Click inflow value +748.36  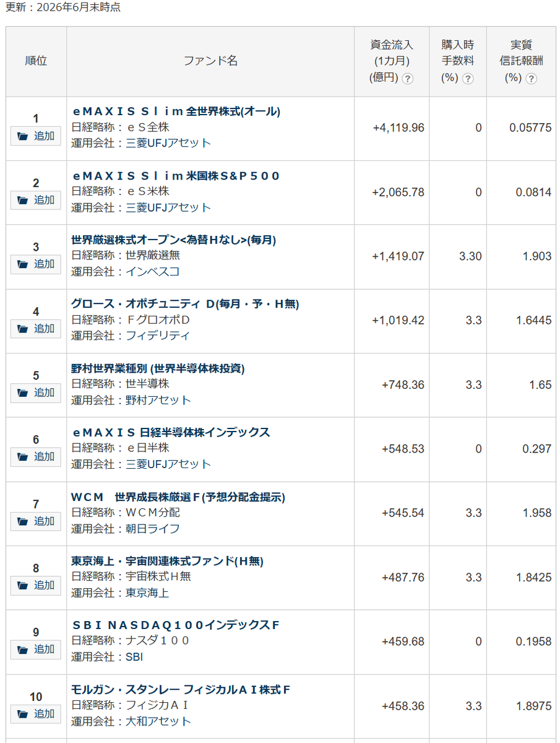click(x=403, y=385)
